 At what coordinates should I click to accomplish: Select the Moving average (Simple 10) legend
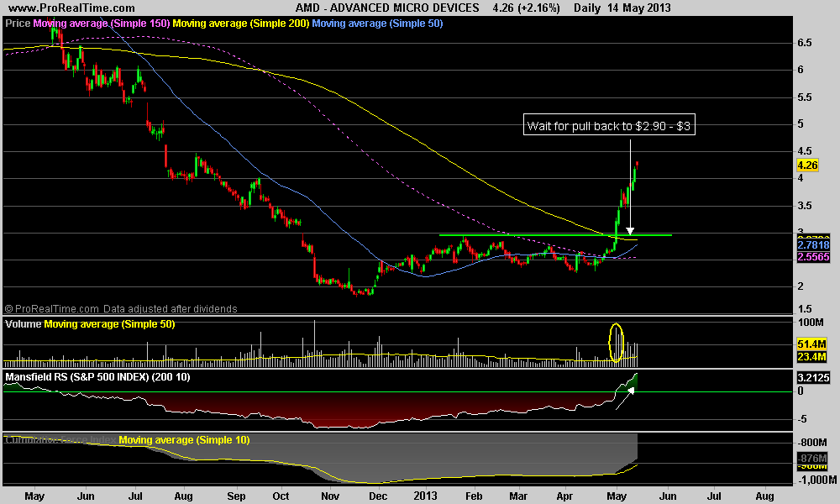point(184,440)
